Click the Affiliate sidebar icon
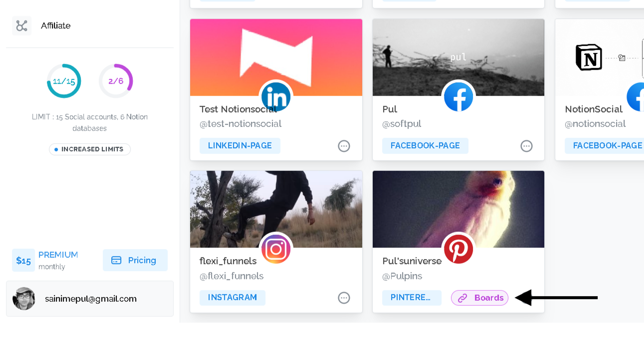Image resolution: width=644 pixels, height=347 pixels. click(22, 26)
